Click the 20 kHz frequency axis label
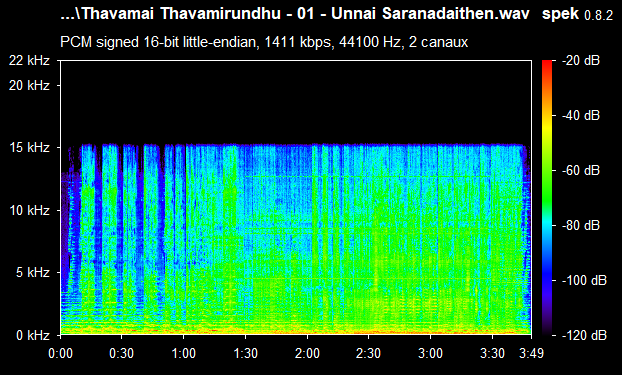 tap(29, 85)
